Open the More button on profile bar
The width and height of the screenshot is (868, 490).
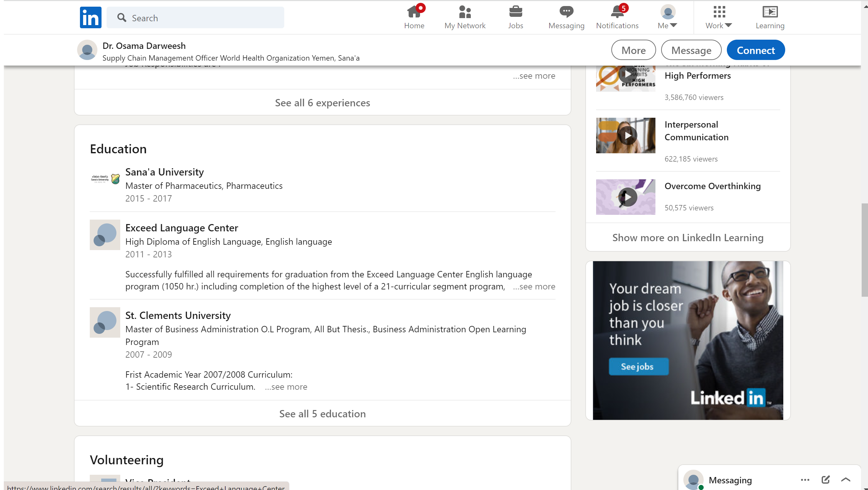point(633,50)
